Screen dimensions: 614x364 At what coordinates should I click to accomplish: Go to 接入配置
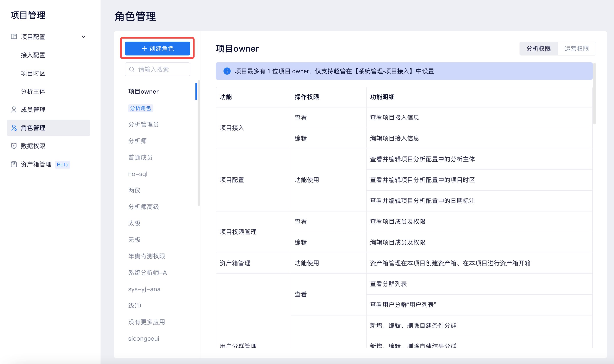coord(33,55)
